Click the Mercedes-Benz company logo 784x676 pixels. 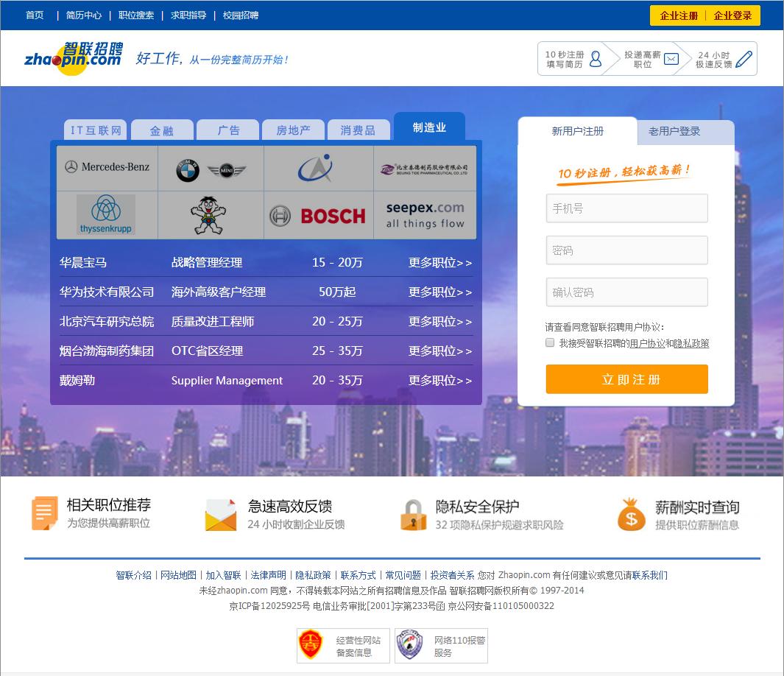pyautogui.click(x=107, y=166)
